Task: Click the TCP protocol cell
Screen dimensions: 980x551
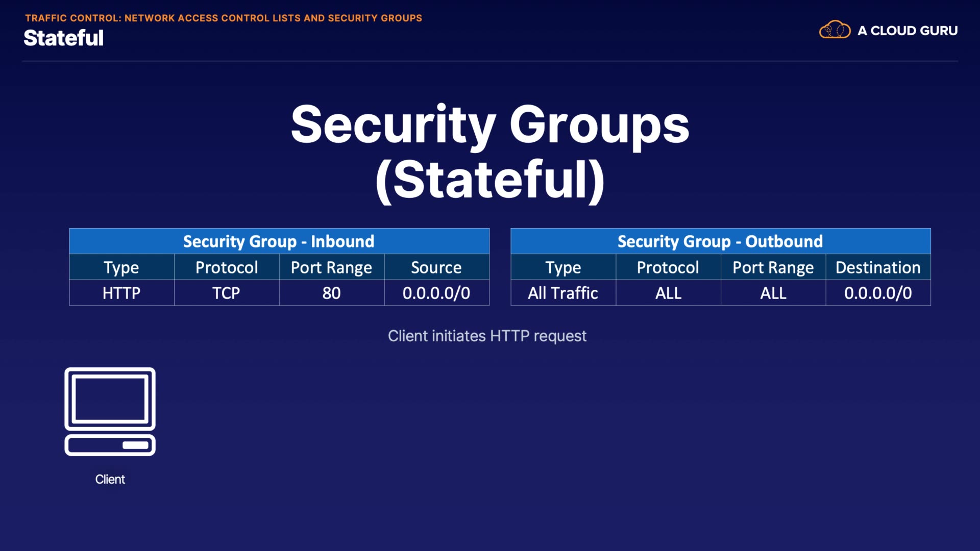Action: pos(226,293)
